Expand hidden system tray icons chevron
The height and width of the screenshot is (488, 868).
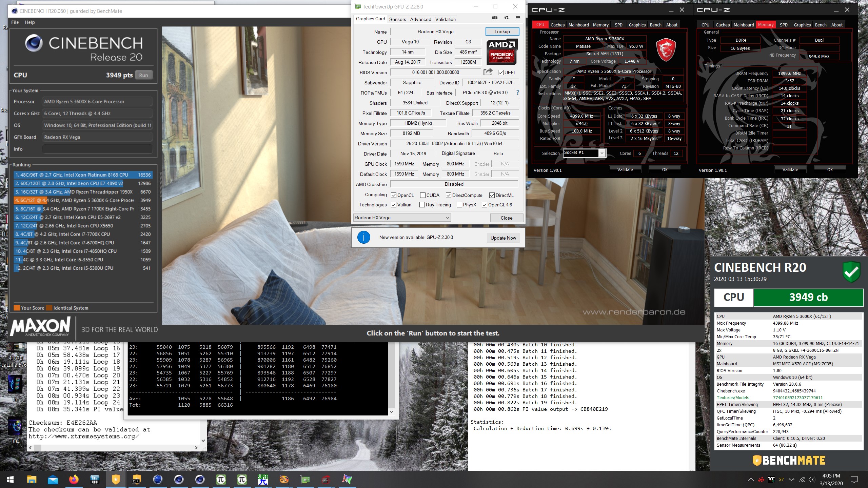[751, 480]
